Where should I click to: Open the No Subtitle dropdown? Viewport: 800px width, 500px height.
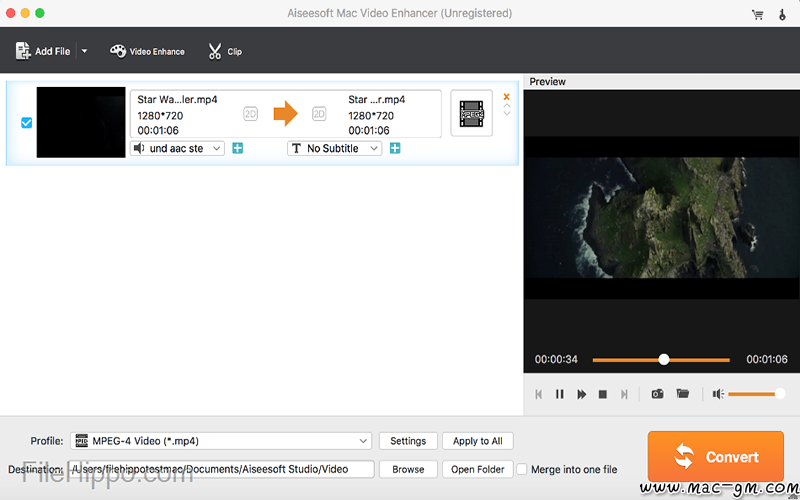334,148
